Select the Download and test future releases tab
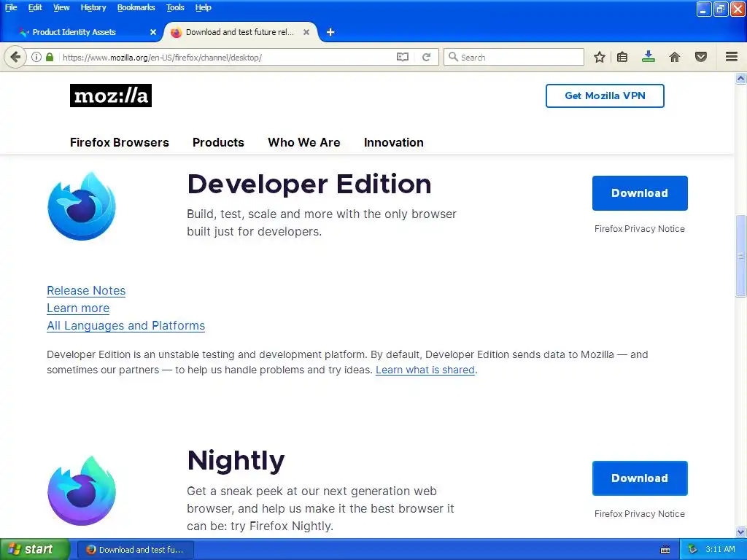 coord(239,32)
